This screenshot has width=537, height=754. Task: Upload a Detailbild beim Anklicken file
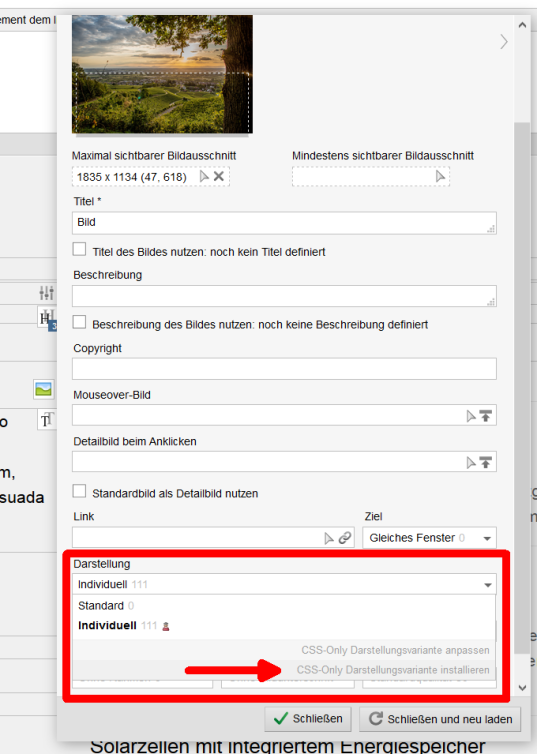(x=486, y=463)
